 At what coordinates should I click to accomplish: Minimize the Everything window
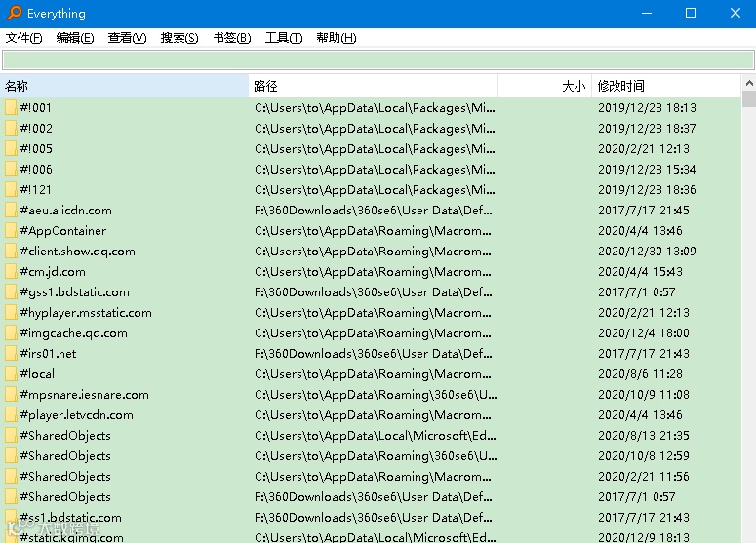pyautogui.click(x=647, y=13)
